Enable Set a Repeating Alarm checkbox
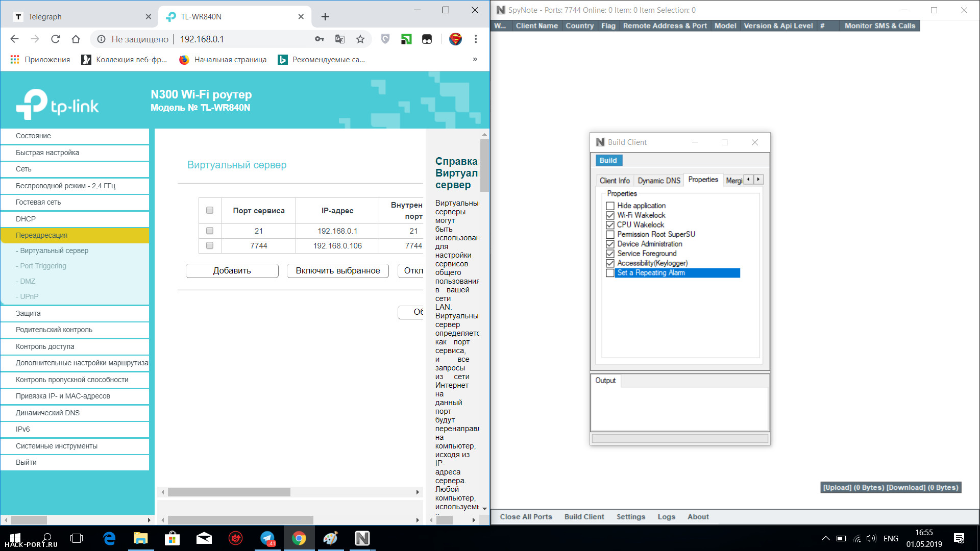 (610, 273)
